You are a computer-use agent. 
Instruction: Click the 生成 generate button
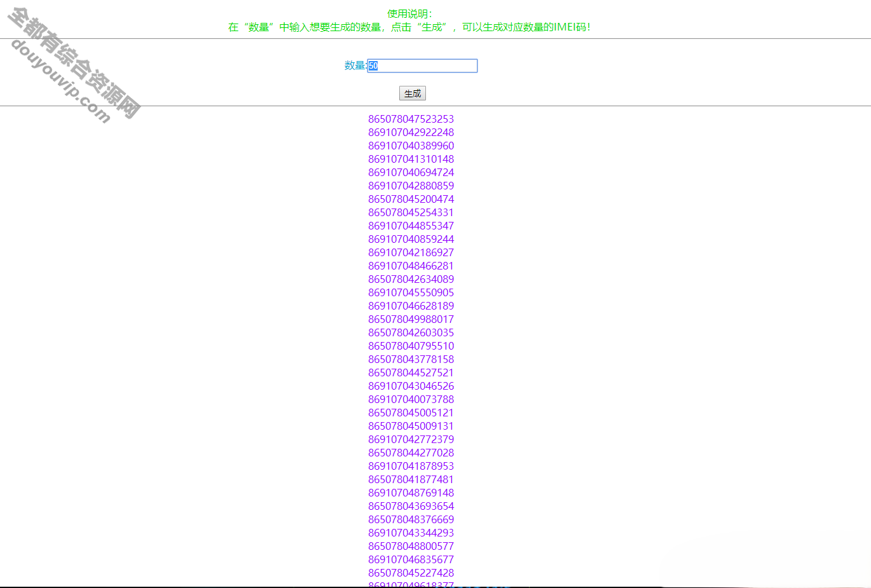(413, 93)
